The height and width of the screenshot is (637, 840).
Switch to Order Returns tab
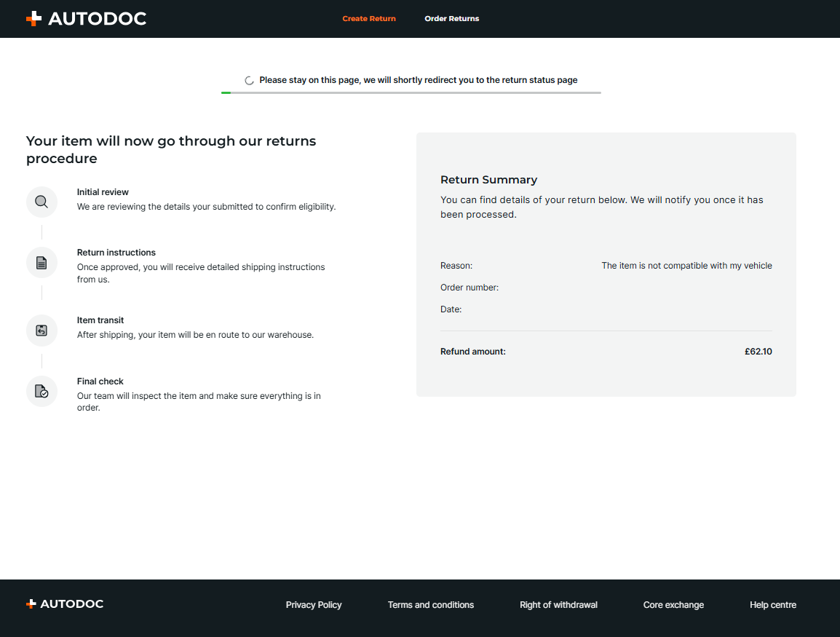tap(451, 19)
